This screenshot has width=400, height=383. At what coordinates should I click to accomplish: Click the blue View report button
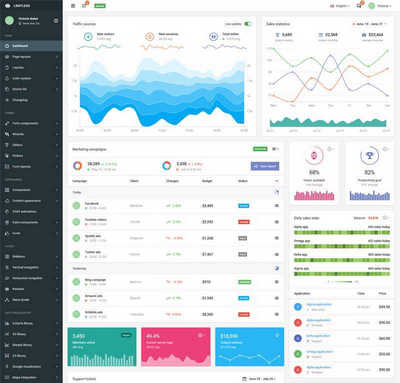click(265, 166)
